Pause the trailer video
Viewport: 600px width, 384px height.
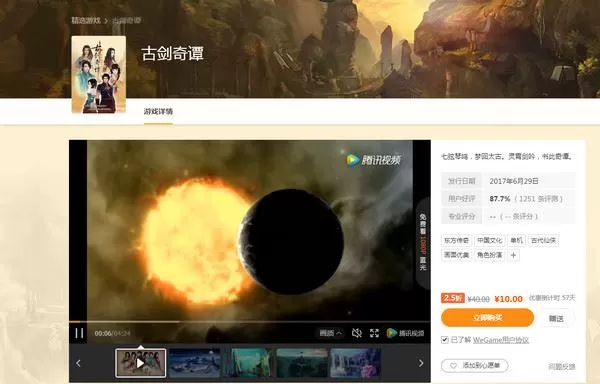tap(79, 333)
